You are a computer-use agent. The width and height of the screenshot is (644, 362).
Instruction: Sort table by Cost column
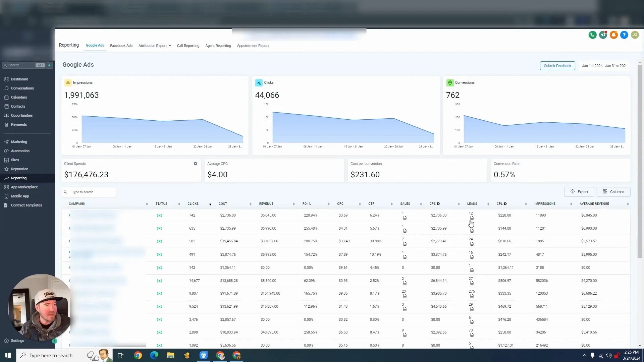point(250,204)
